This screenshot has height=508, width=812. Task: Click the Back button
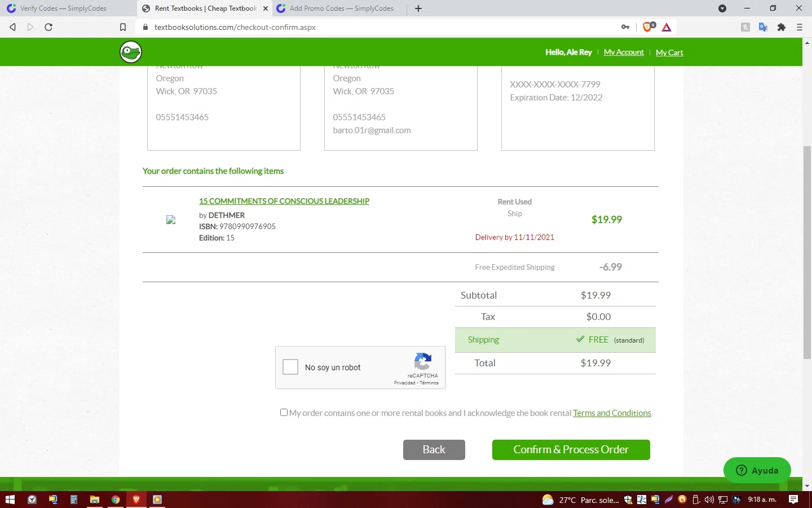pyautogui.click(x=434, y=450)
